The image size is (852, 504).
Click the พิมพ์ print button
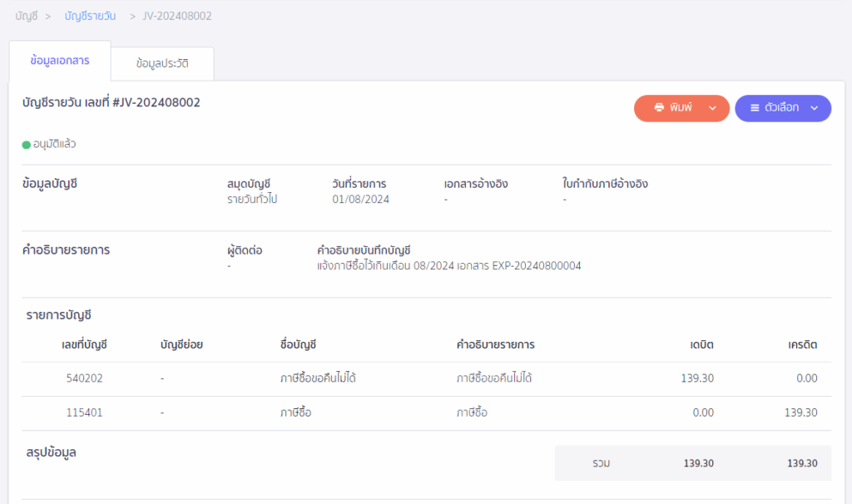676,108
